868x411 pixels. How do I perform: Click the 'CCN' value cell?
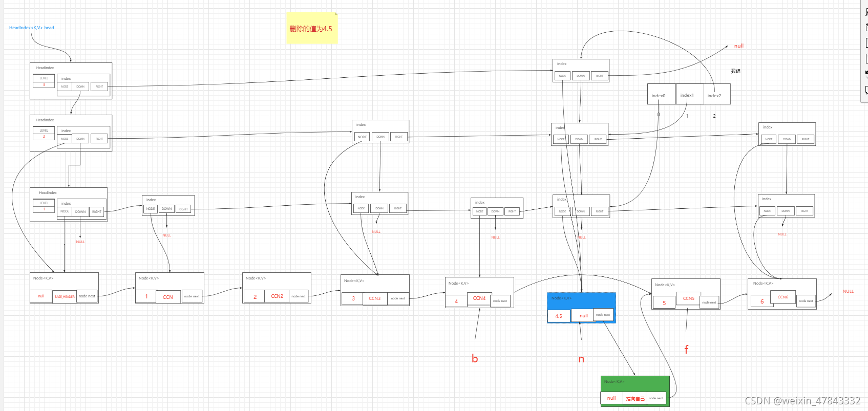[x=168, y=297]
